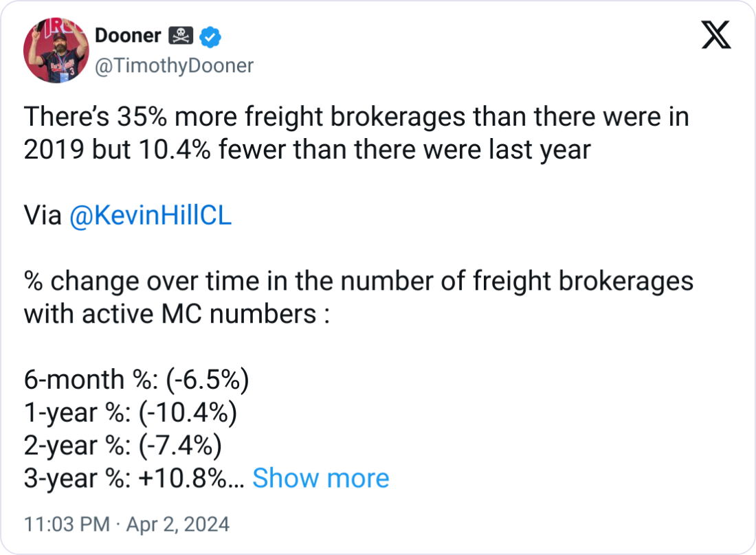This screenshot has width=756, height=555.
Task: Open the @KevinHillCL mention link
Action: (151, 216)
